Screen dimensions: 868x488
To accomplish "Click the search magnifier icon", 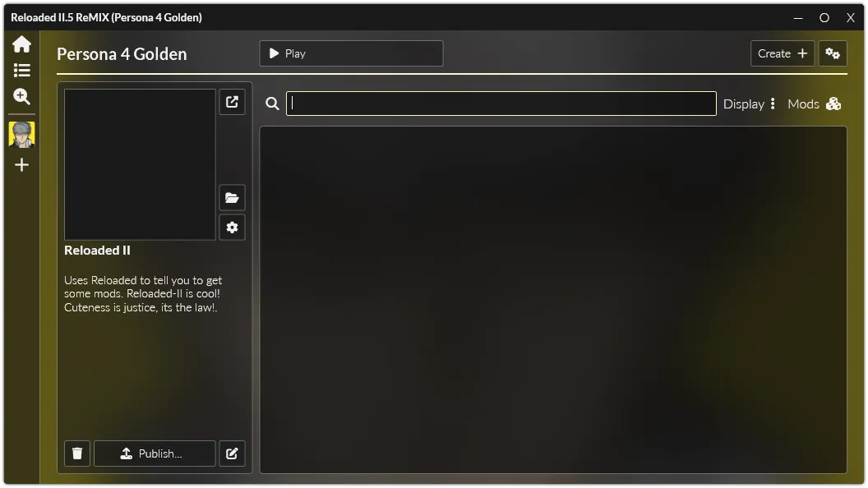I will [x=272, y=104].
